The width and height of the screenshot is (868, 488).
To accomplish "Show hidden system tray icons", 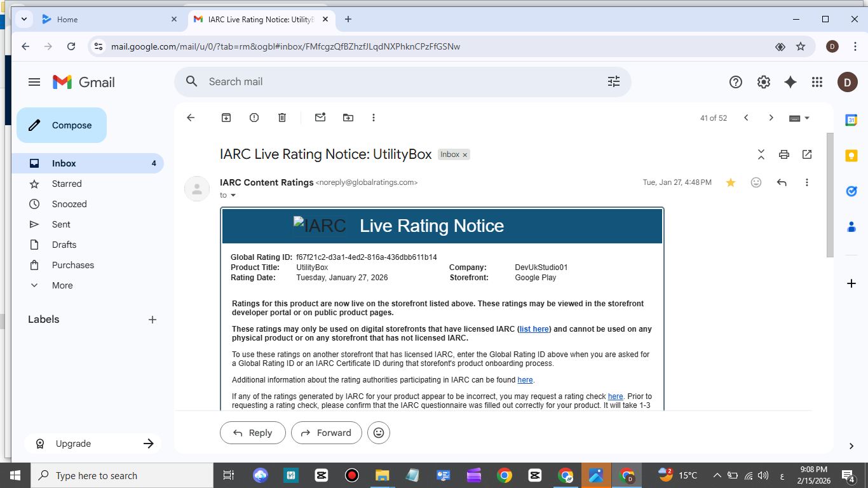I will [717, 475].
